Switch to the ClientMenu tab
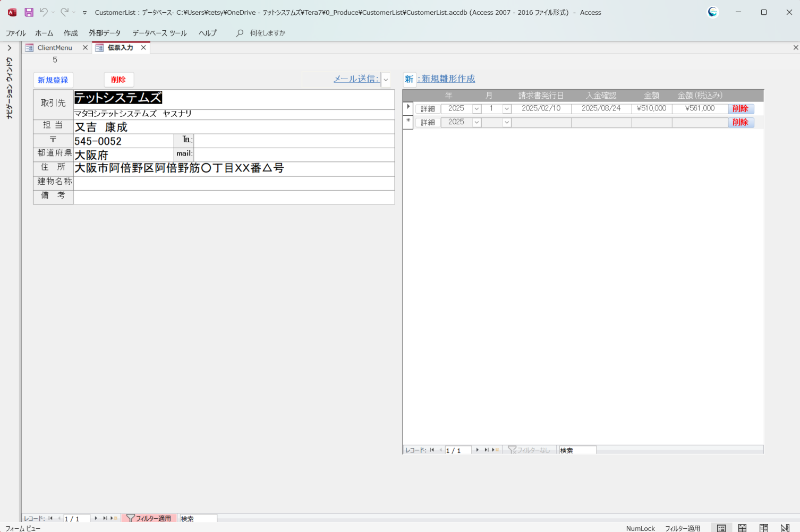The height and width of the screenshot is (532, 800). 54,48
